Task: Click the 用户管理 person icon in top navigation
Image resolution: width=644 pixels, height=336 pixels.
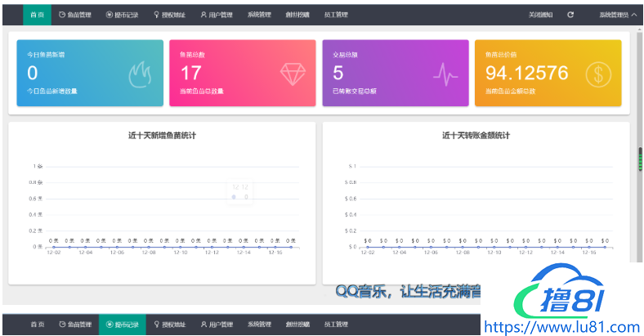Action: (x=203, y=15)
